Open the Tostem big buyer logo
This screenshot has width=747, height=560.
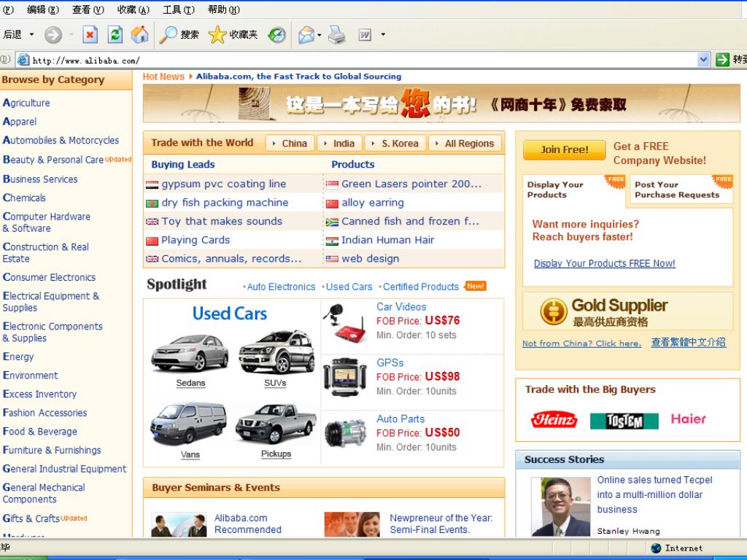coord(624,421)
